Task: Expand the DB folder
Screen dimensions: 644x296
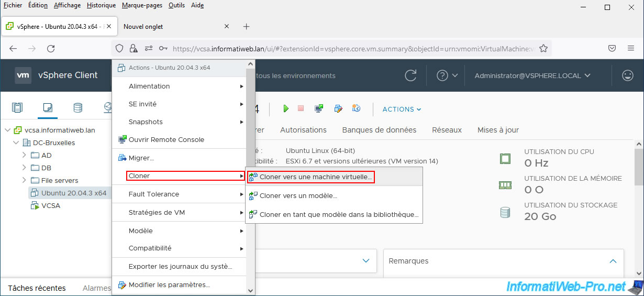Action: [24, 168]
